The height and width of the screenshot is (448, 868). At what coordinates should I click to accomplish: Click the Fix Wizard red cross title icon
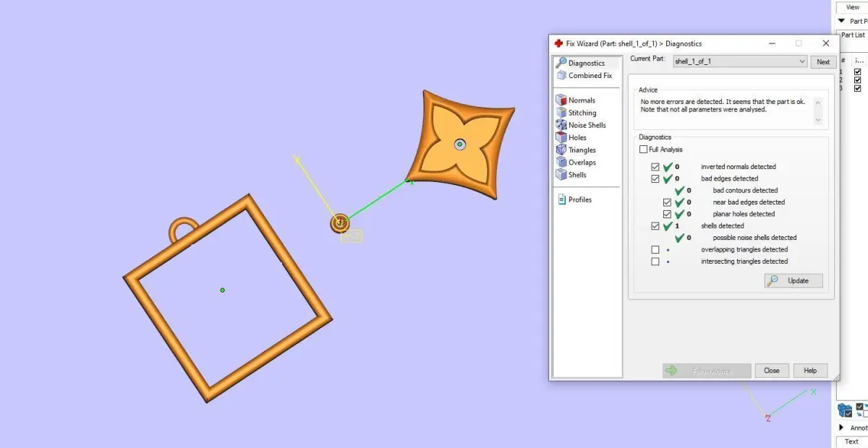coord(558,43)
